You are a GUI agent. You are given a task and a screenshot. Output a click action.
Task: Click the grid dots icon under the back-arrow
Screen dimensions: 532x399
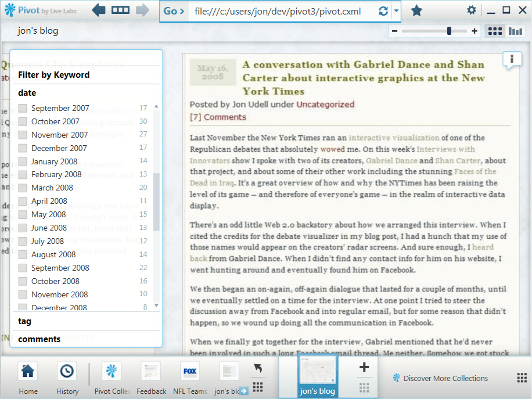[258, 386]
